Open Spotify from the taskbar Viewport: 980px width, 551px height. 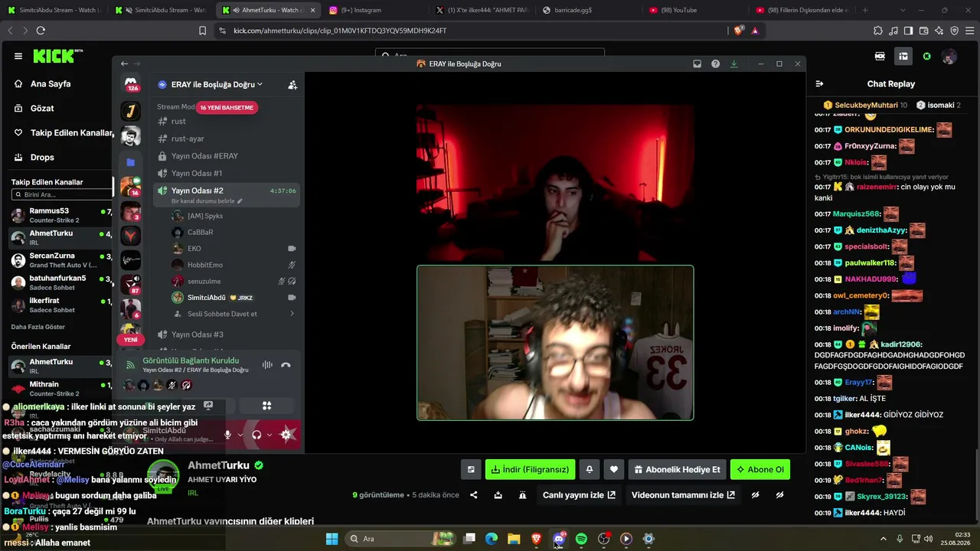click(581, 539)
